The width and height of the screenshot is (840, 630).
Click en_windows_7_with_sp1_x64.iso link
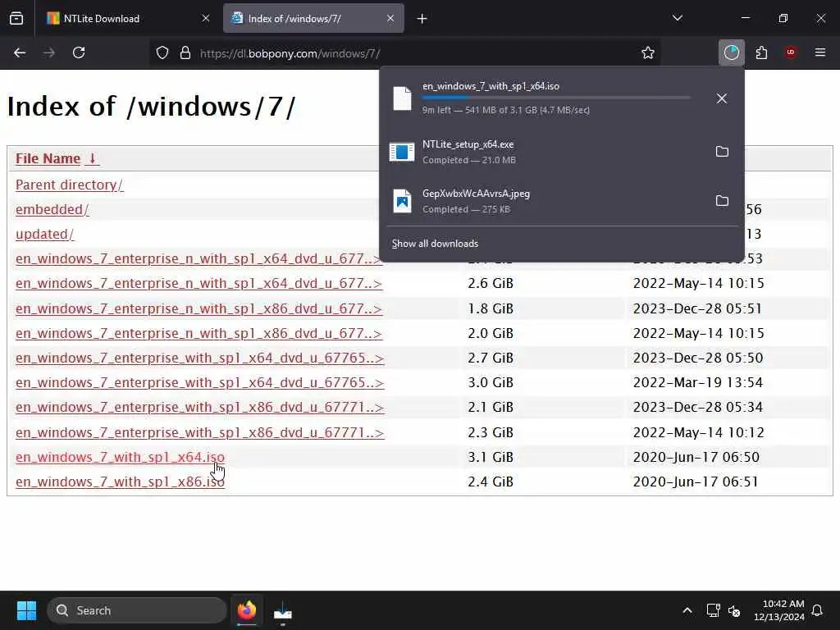(x=120, y=457)
